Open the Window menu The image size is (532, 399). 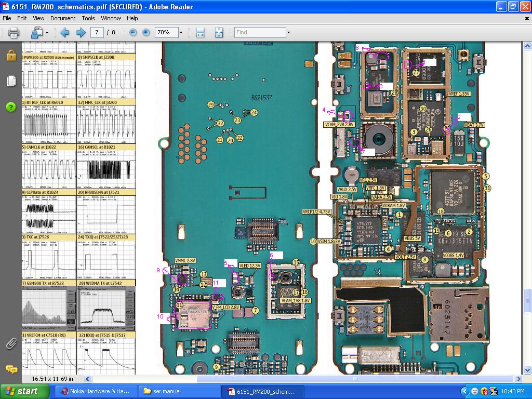pos(111,18)
